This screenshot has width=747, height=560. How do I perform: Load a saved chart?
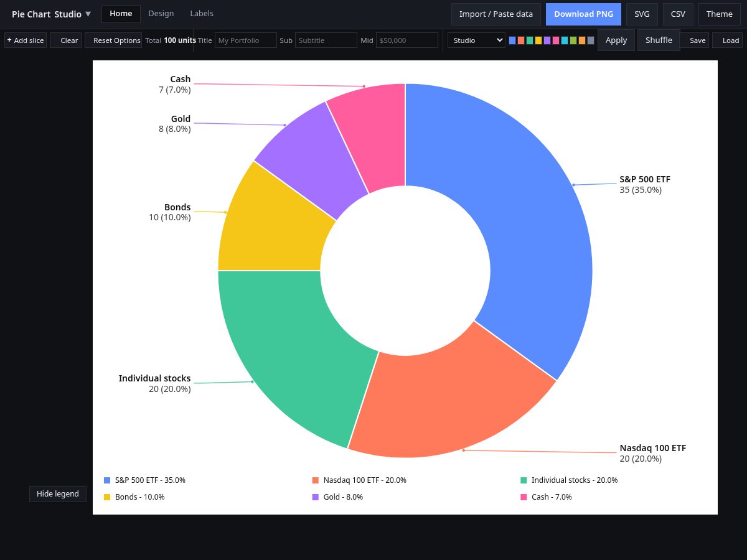pyautogui.click(x=728, y=40)
